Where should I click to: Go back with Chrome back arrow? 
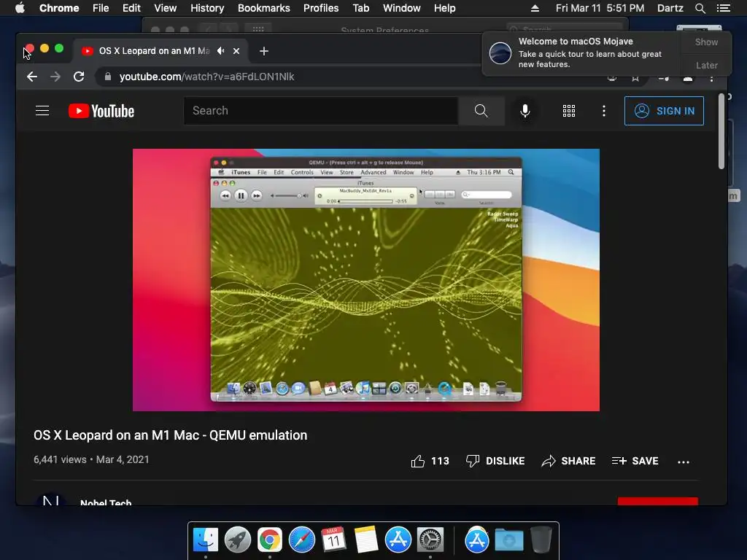point(32,77)
